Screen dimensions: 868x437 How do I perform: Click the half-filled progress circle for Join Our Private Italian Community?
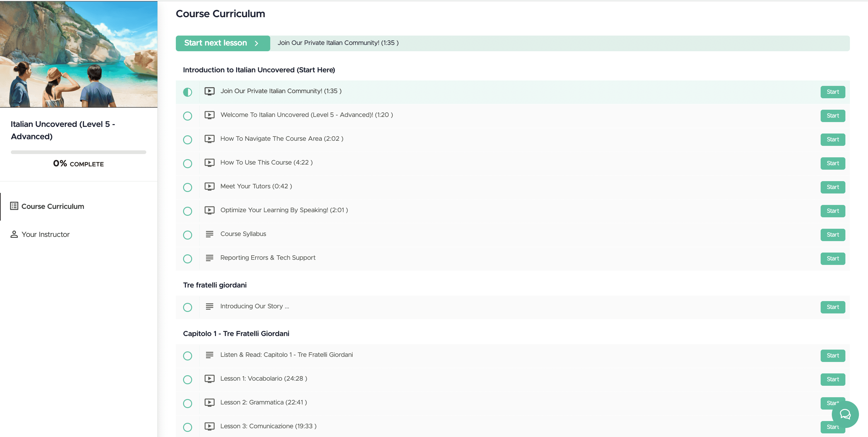(x=187, y=92)
